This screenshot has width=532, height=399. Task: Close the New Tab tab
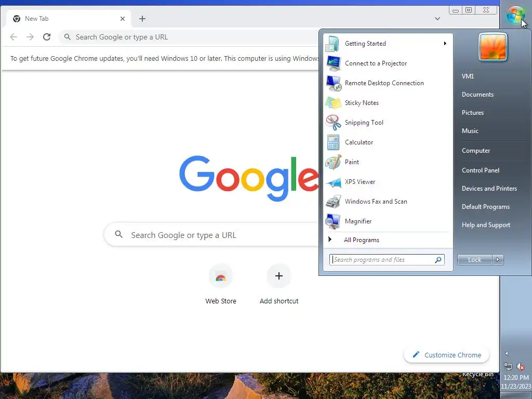pyautogui.click(x=123, y=19)
